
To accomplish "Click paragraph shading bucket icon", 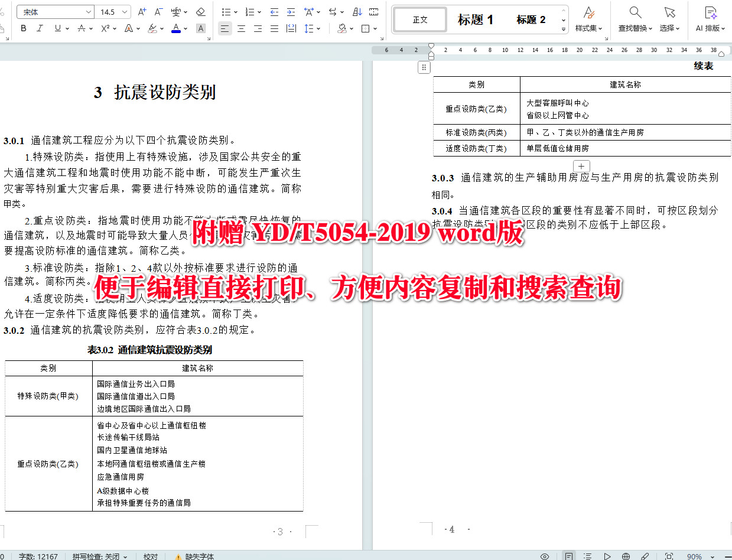I will (343, 28).
